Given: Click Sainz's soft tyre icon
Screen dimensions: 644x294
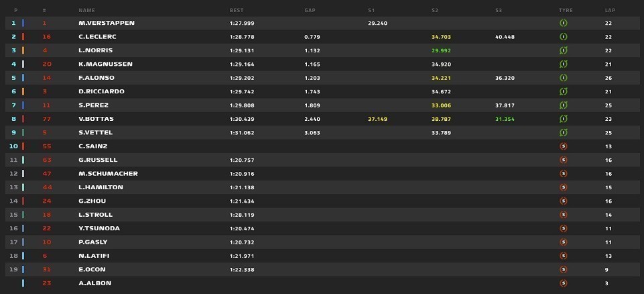Looking at the screenshot, I should 564,146.
